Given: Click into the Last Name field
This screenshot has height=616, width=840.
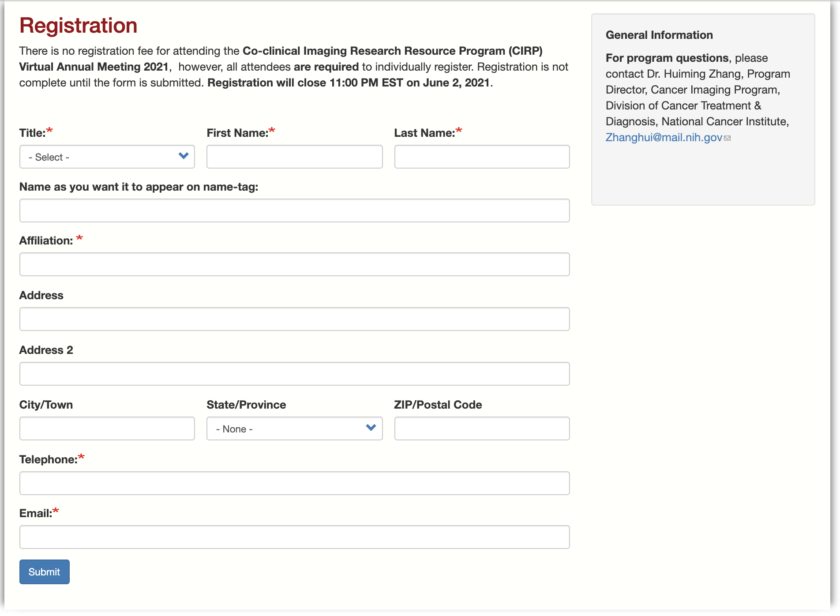Looking at the screenshot, I should tap(482, 157).
